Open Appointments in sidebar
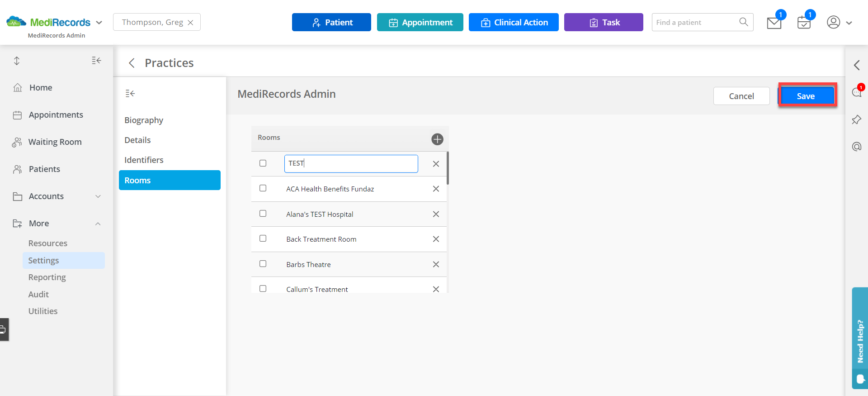The width and height of the screenshot is (868, 396). coord(57,115)
